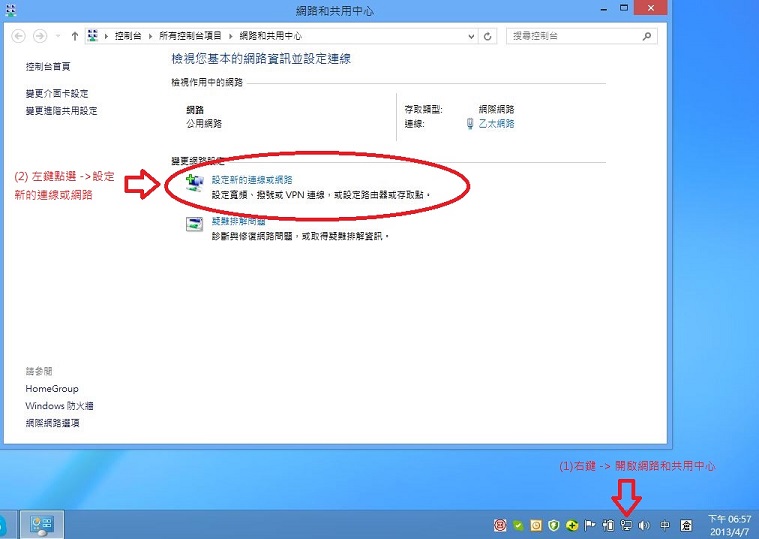Click the network icon in the system tray
759x539 pixels.
626,525
